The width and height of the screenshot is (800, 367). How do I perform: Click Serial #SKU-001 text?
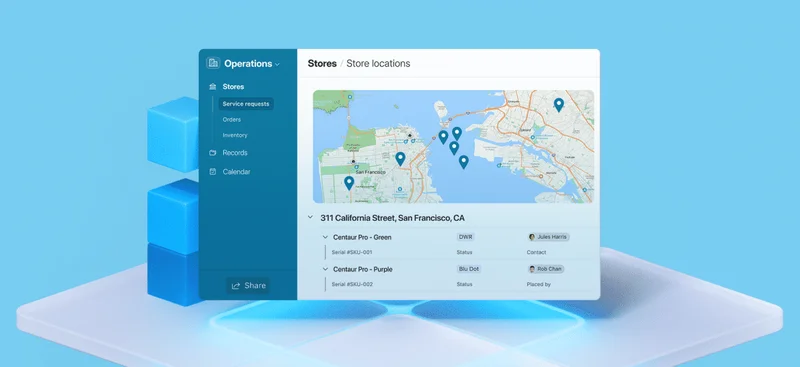click(x=352, y=253)
